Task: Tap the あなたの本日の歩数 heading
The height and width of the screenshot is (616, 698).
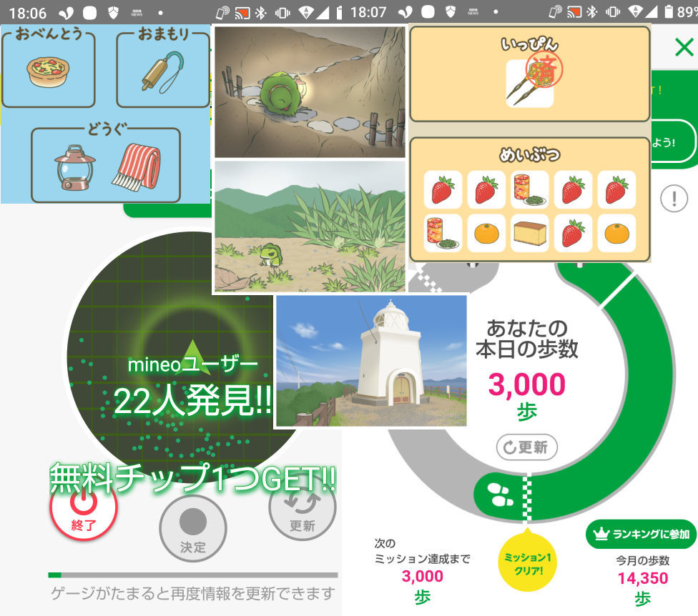Action: pos(526,339)
